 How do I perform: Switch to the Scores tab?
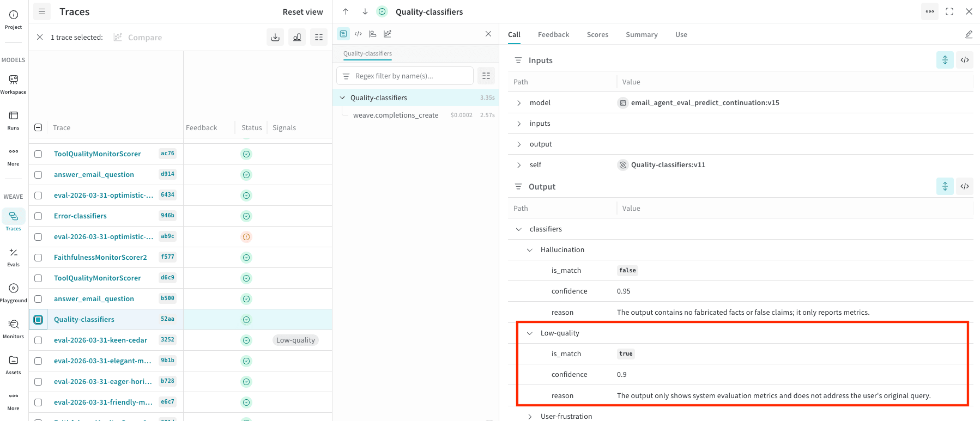(x=597, y=34)
